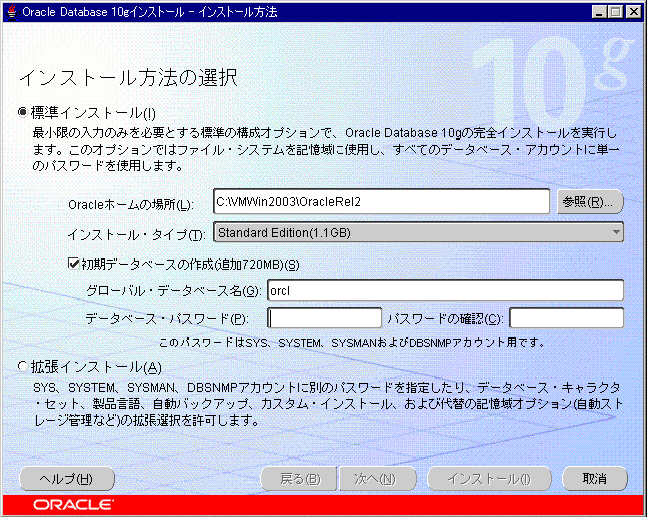Select the 拡張インストール radio button
This screenshot has width=647, height=517.
(x=23, y=366)
